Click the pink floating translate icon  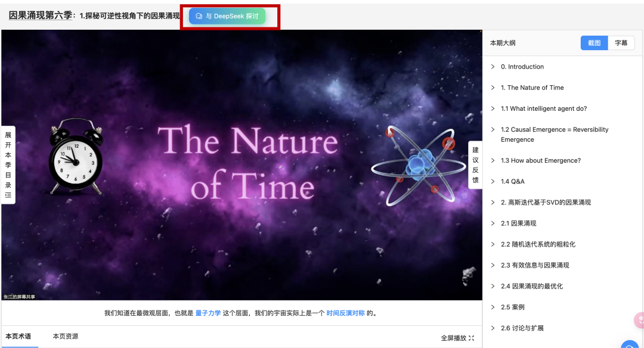640,320
